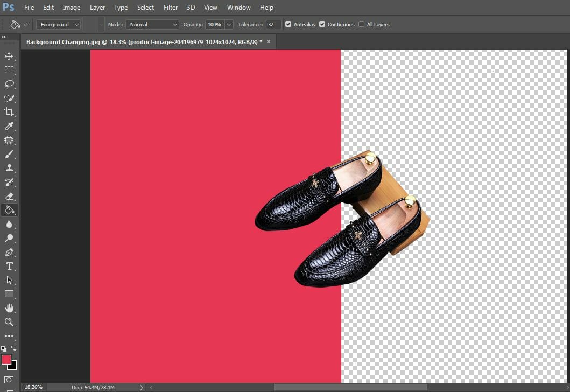Select the Hand tool

[9, 308]
